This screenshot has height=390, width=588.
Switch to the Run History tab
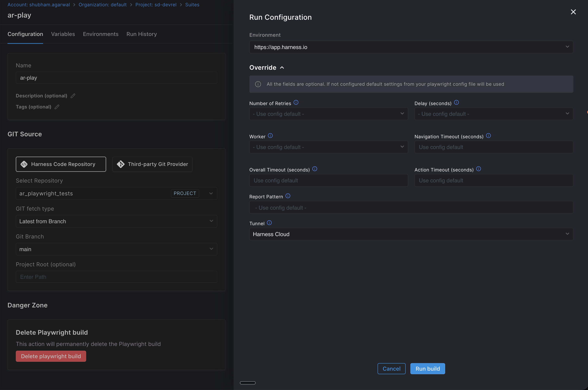click(141, 34)
